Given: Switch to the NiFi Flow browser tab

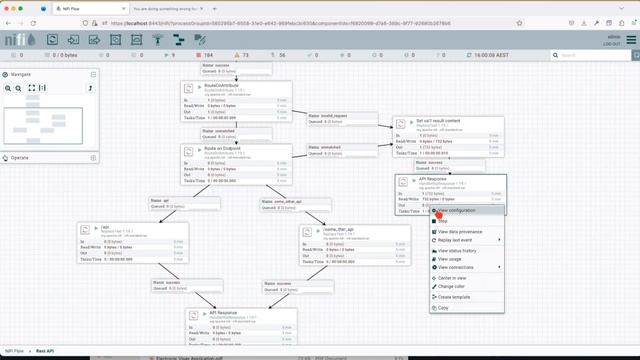Looking at the screenshot, I should (x=90, y=9).
